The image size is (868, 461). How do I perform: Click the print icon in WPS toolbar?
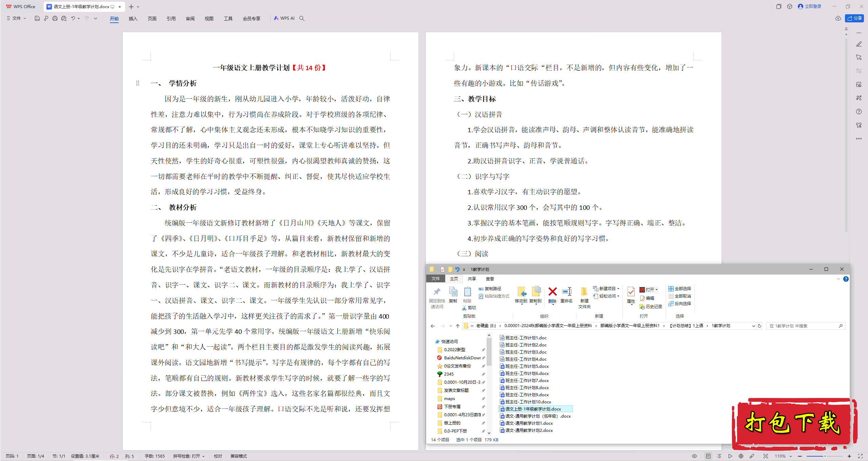tap(55, 18)
